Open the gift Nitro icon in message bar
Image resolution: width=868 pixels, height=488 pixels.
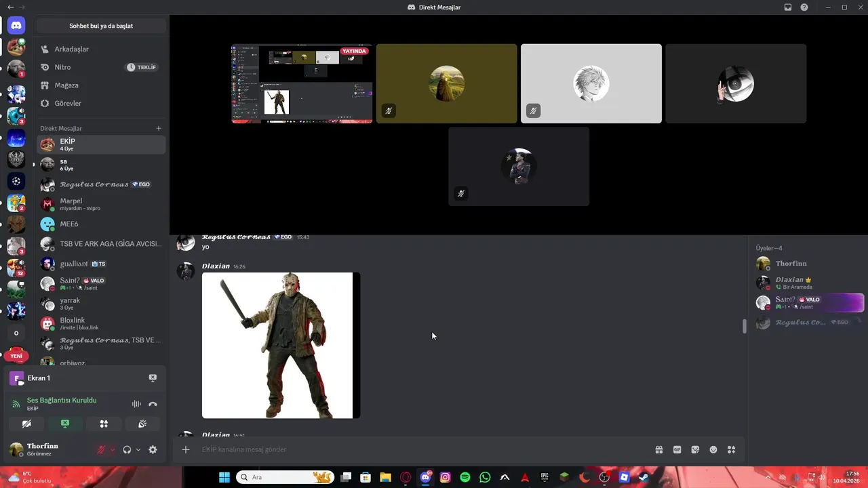click(658, 449)
